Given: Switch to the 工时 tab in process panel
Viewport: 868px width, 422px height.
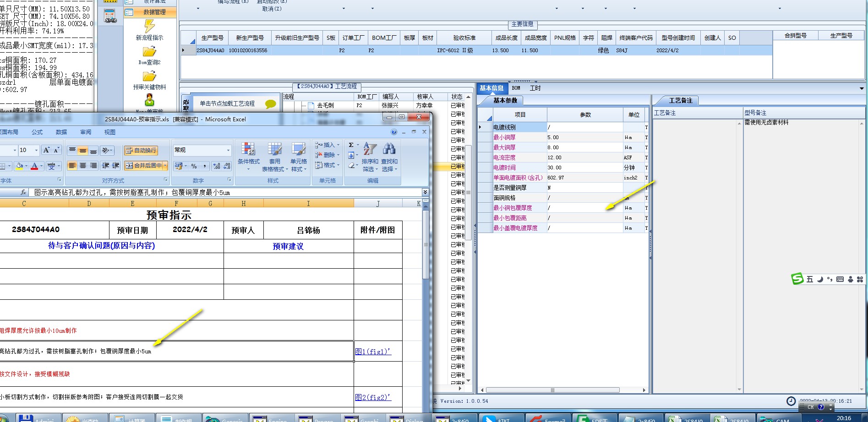Looking at the screenshot, I should (535, 88).
